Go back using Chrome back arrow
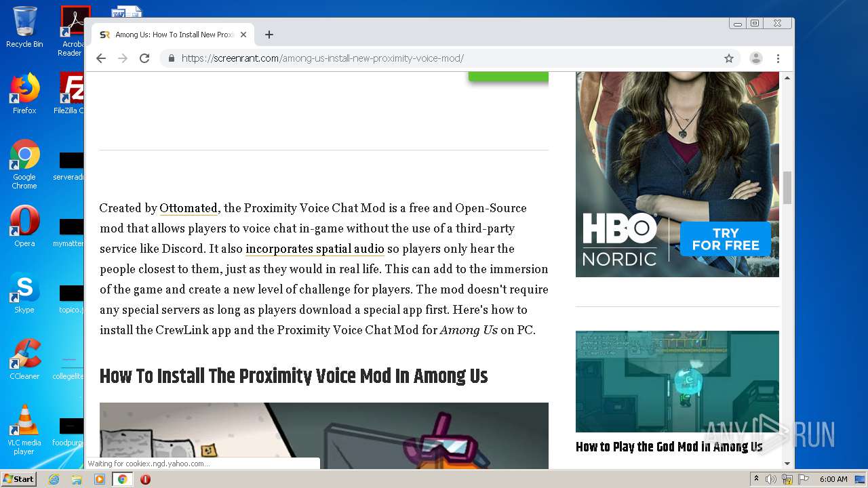Viewport: 868px width, 488px height. click(x=101, y=58)
